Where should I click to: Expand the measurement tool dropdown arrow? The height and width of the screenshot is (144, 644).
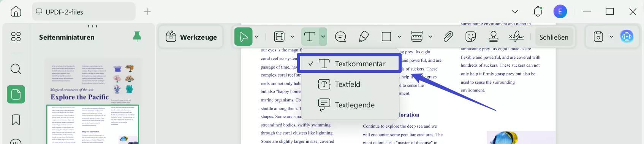coord(430,37)
